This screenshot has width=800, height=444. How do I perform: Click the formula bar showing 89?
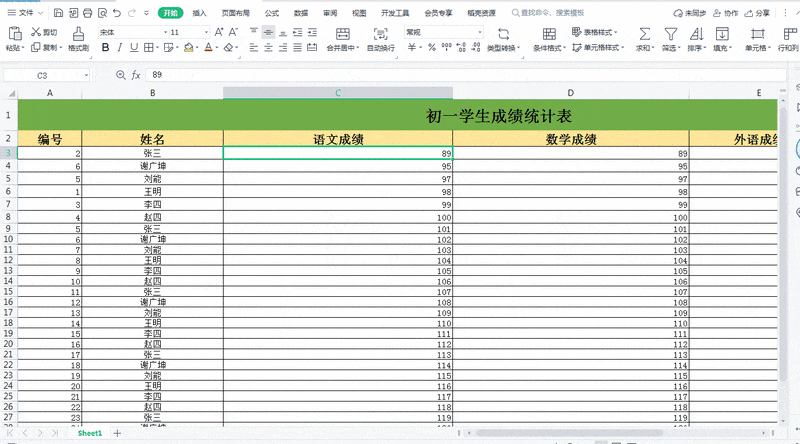pyautogui.click(x=467, y=75)
